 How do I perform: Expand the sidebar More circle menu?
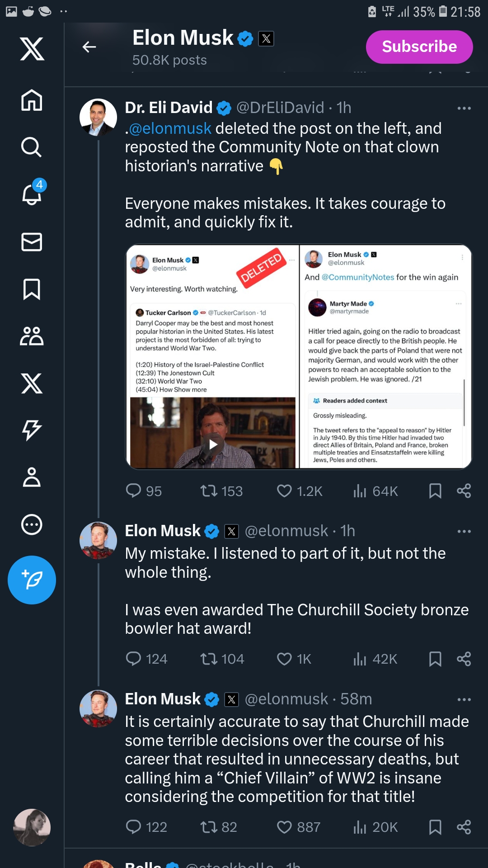click(x=32, y=525)
